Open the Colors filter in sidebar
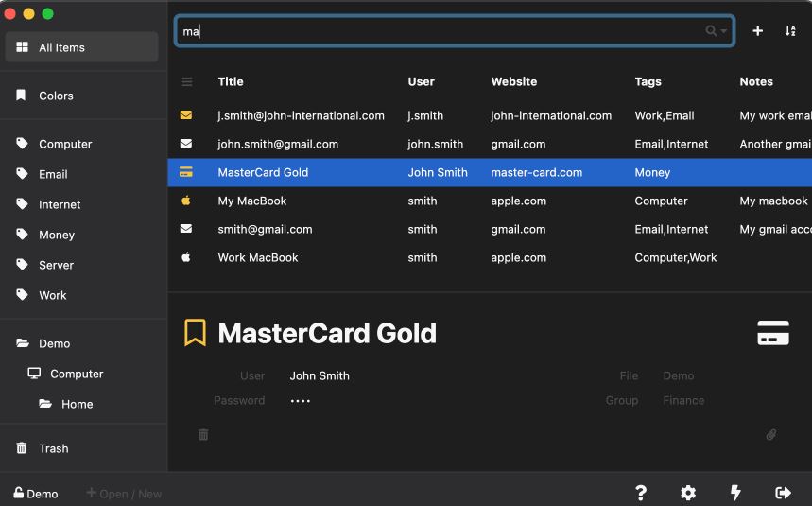This screenshot has height=506, width=812. click(x=82, y=96)
